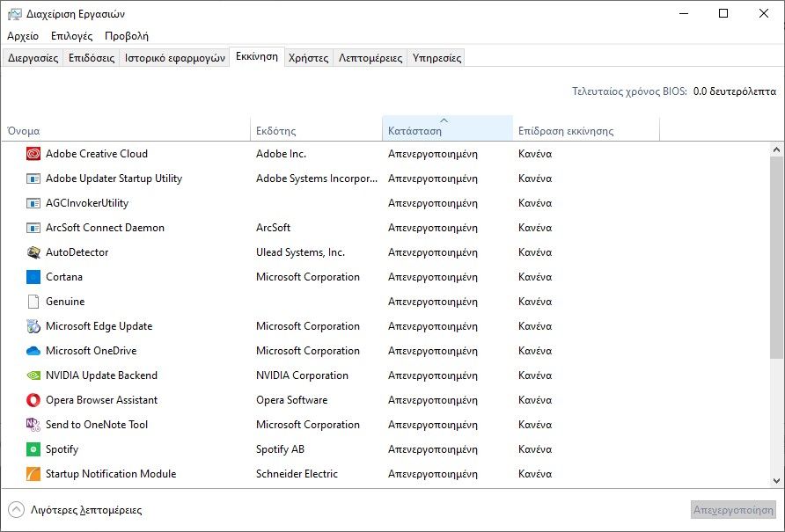Click Απενεργοποιημένη status in the Cortana row
Viewport: 785px width, 532px height.
click(433, 277)
